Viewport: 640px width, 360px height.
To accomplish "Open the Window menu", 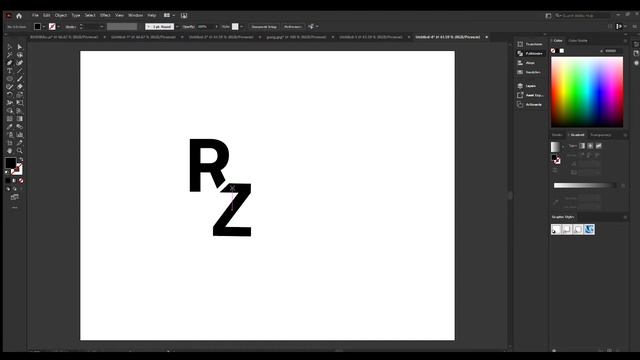I will (136, 16).
